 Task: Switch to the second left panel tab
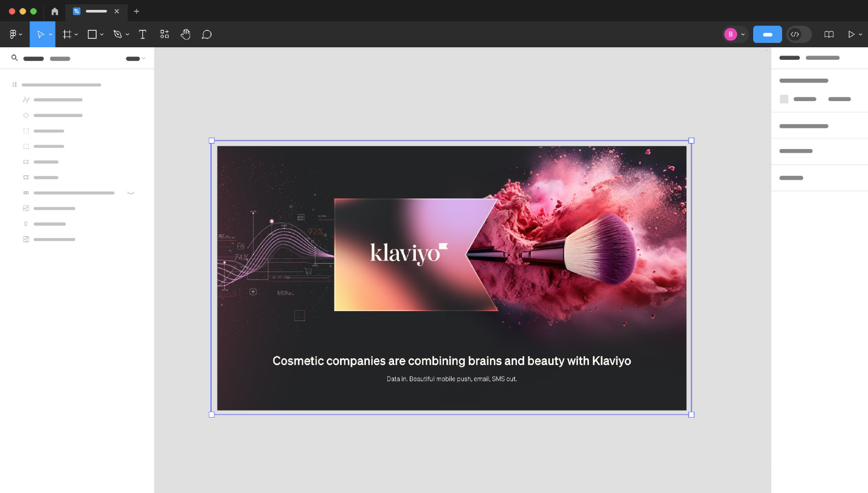[x=60, y=58]
